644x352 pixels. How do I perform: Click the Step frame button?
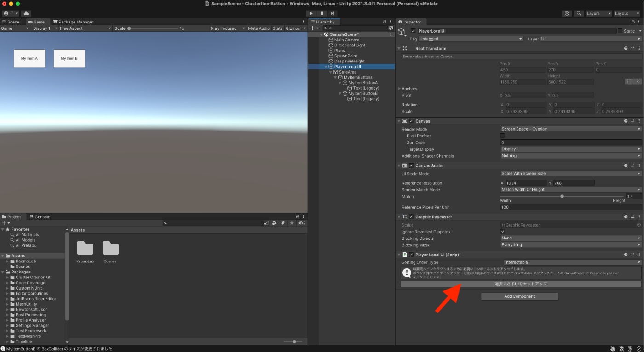pos(332,13)
